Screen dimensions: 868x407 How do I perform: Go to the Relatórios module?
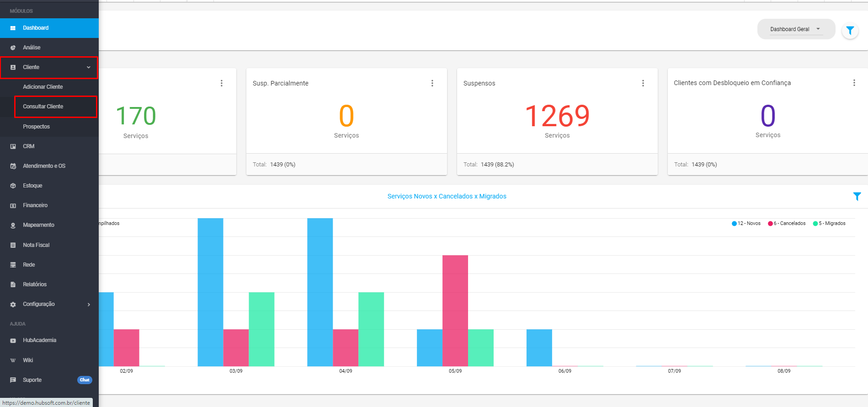[x=35, y=284]
